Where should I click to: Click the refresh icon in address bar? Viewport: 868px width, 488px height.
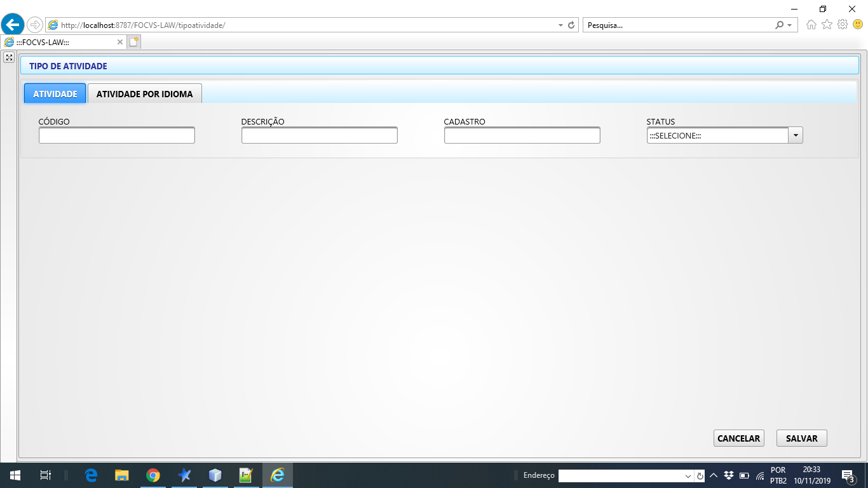coord(571,25)
